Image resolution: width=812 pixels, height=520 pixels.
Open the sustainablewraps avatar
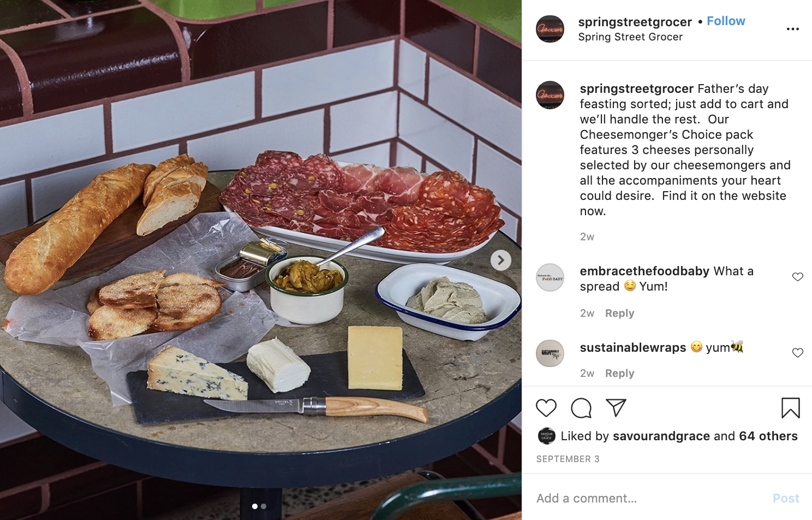point(550,353)
